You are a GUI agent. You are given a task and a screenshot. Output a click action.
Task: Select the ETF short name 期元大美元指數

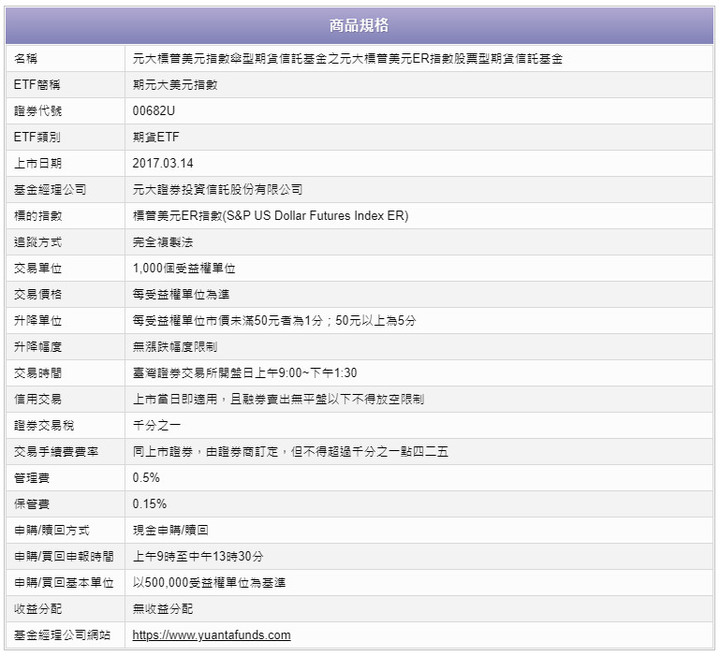coord(175,84)
